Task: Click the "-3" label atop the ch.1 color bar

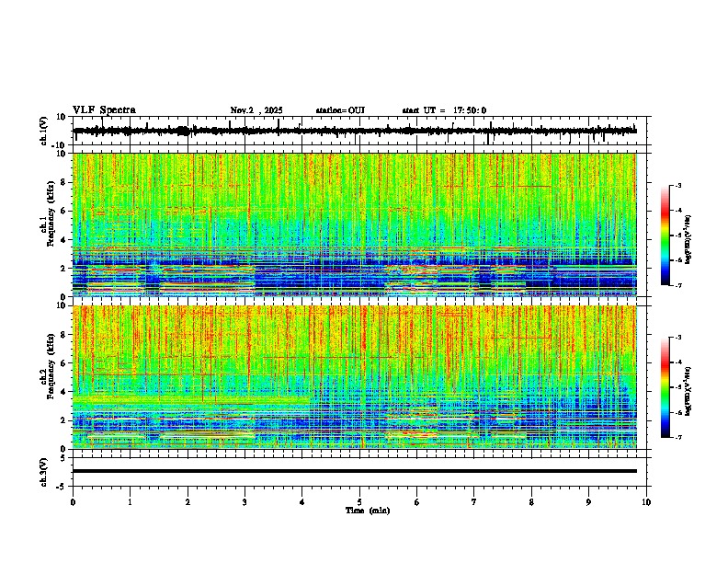Action: click(677, 186)
